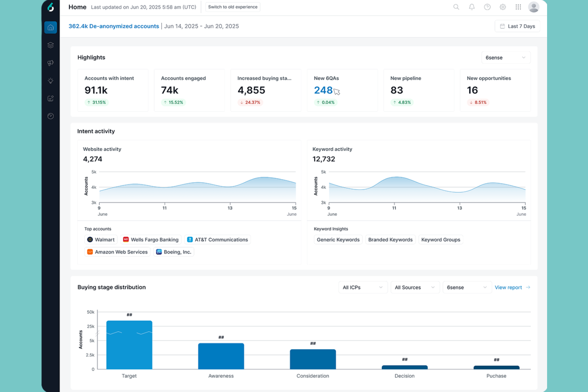Click the 6sense logo in sidebar
The height and width of the screenshot is (392, 588).
pos(50,7)
